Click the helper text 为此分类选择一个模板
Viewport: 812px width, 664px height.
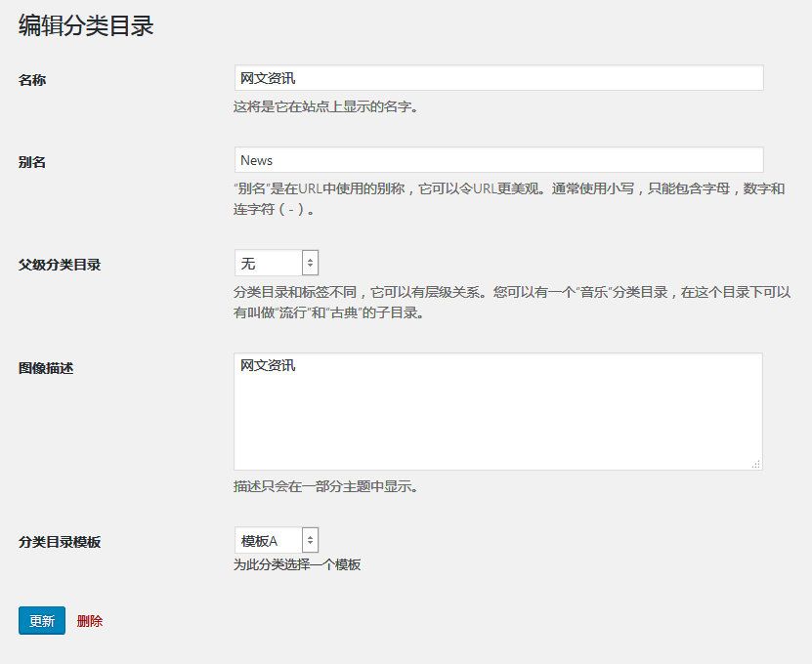pos(297,564)
